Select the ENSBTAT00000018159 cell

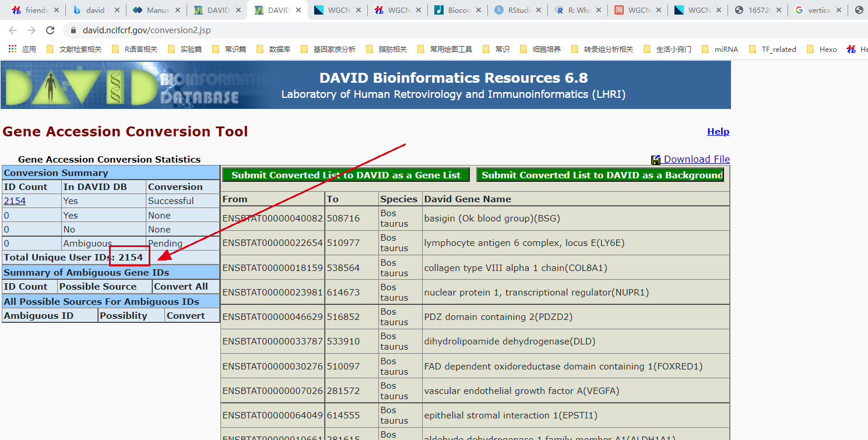tap(272, 268)
